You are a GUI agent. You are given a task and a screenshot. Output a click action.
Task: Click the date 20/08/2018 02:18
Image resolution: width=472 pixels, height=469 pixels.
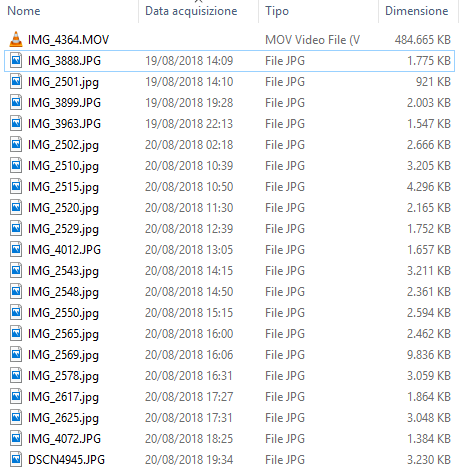click(189, 145)
